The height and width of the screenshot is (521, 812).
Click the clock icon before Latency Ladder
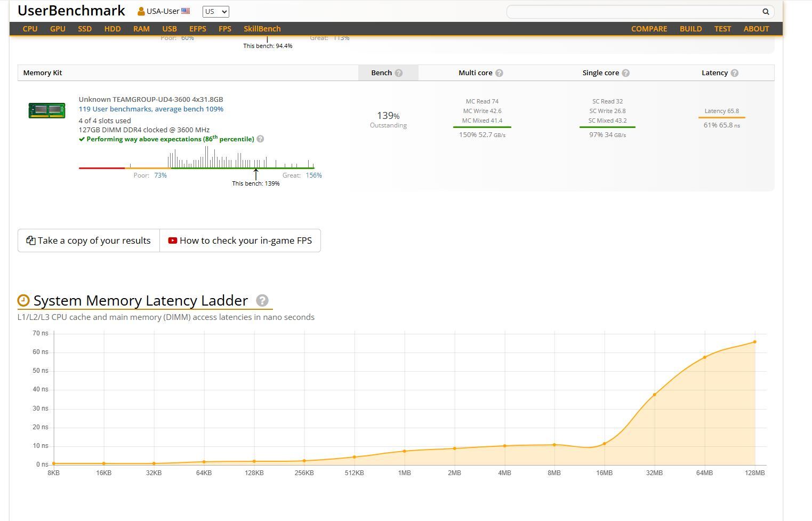pos(23,301)
